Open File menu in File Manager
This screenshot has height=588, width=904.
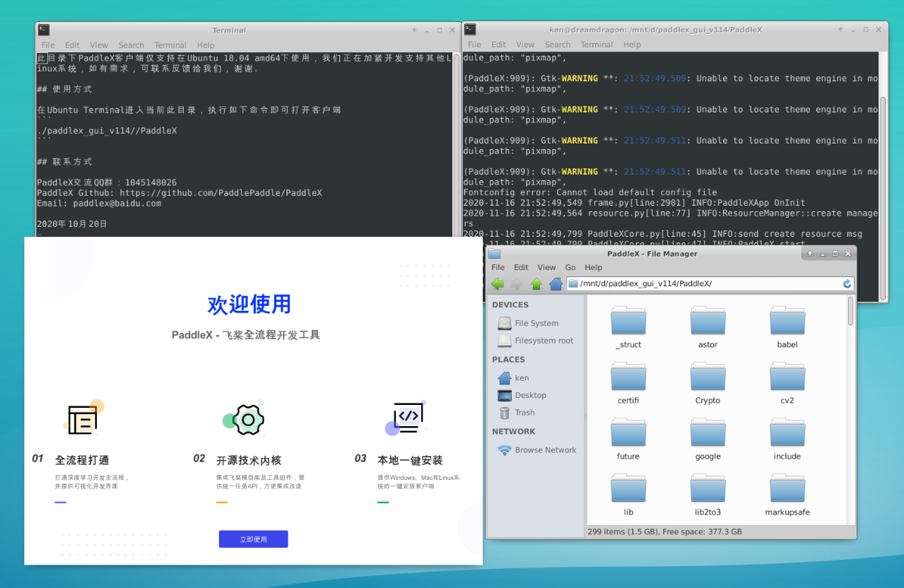(498, 268)
